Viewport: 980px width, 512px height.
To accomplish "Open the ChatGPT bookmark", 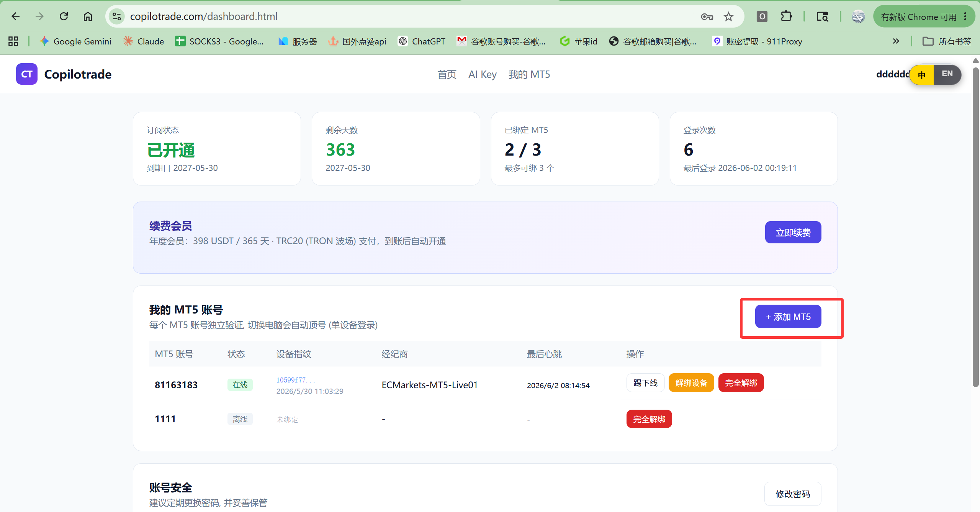I will [422, 41].
